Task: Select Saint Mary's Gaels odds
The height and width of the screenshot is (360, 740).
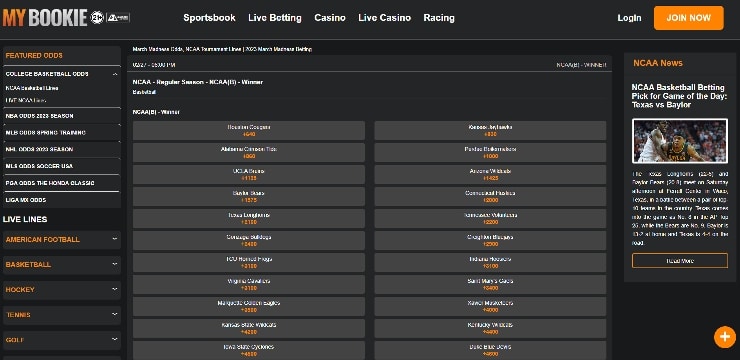Action: 490,285
